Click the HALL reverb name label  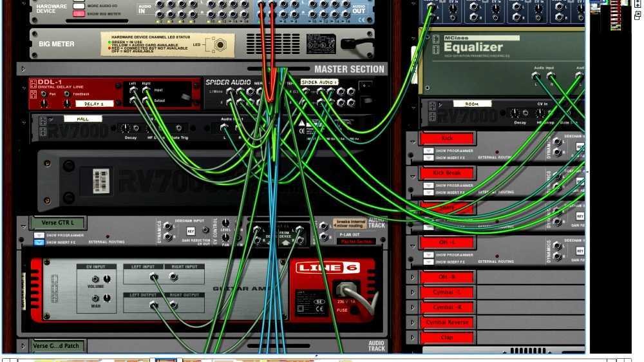tap(82, 119)
